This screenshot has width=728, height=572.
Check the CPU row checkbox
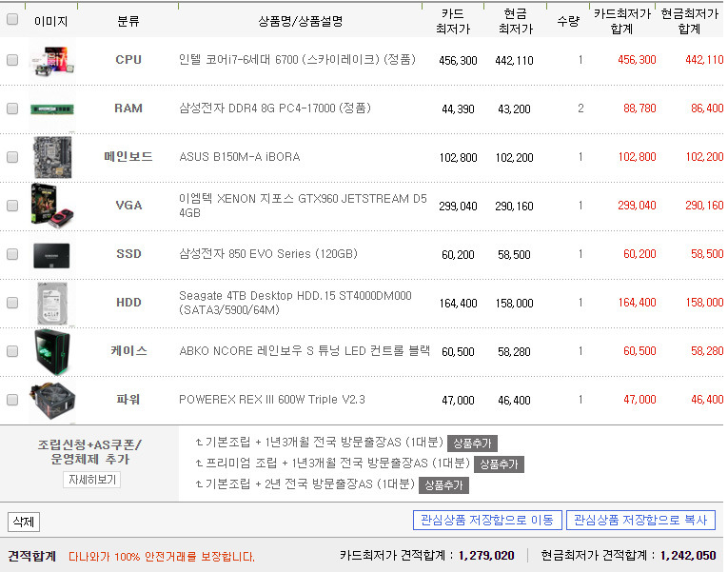point(12,60)
